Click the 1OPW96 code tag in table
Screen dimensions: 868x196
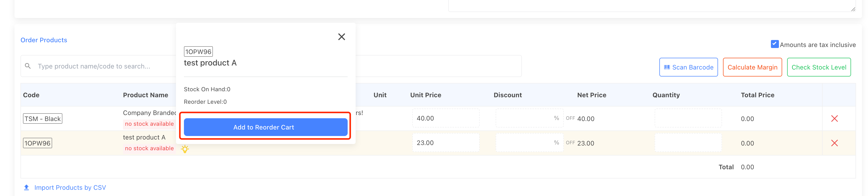click(x=37, y=143)
